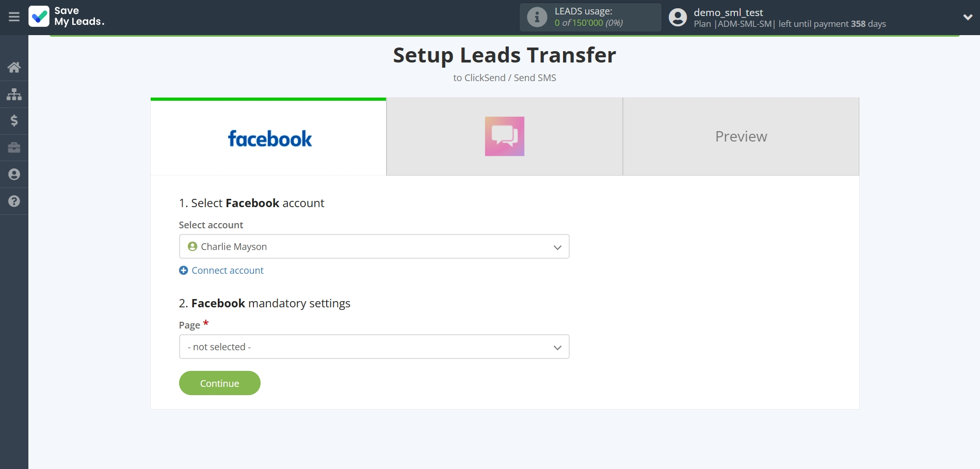Image resolution: width=980 pixels, height=469 pixels.
Task: Click the Save My Leads logo
Action: point(67,17)
